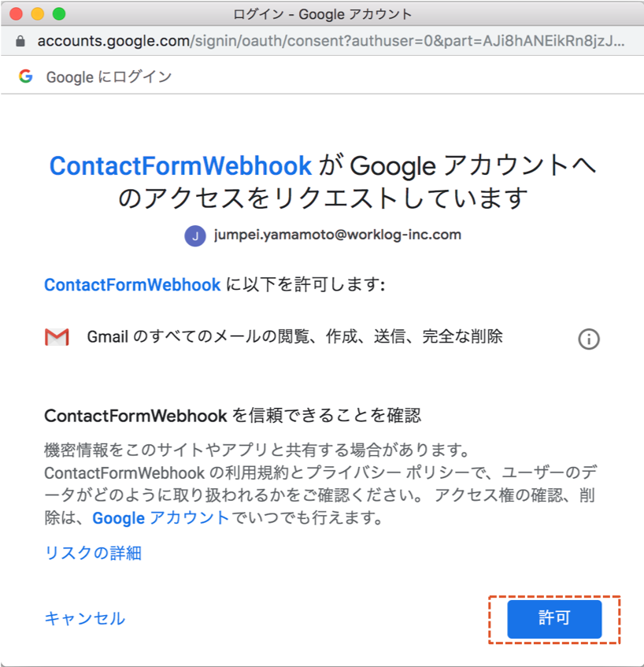Maximize the window with the green button
The width and height of the screenshot is (644, 667).
(x=58, y=14)
